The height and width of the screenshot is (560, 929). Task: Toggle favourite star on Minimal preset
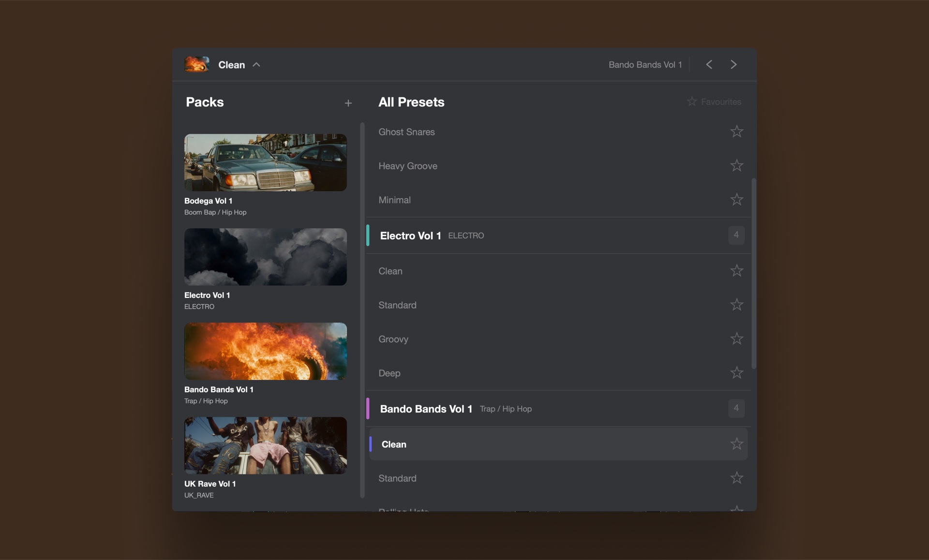[x=736, y=199]
